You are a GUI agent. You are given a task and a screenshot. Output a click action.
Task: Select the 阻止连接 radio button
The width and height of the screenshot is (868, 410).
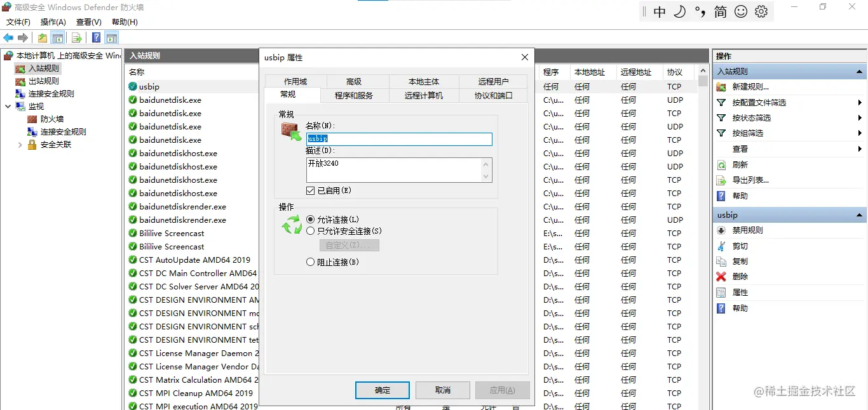(311, 262)
